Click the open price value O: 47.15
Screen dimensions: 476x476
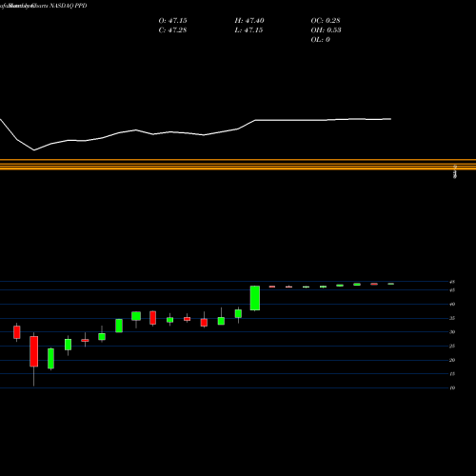point(172,21)
